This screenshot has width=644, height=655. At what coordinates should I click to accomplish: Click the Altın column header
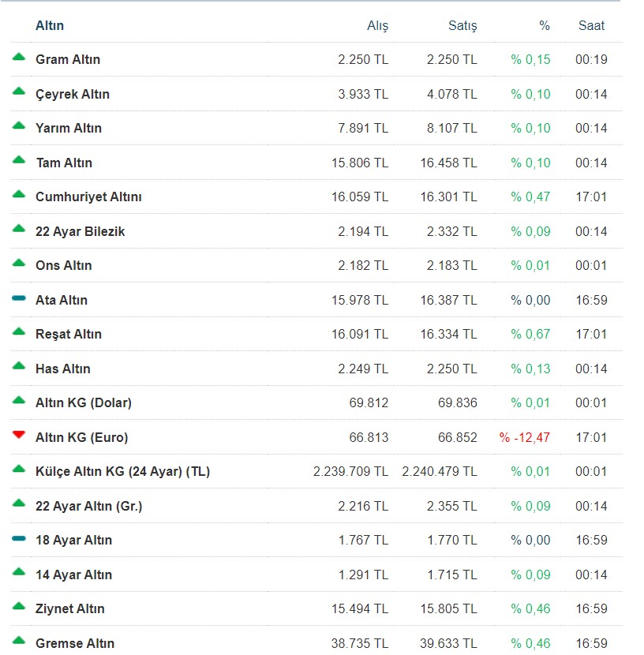(x=50, y=25)
